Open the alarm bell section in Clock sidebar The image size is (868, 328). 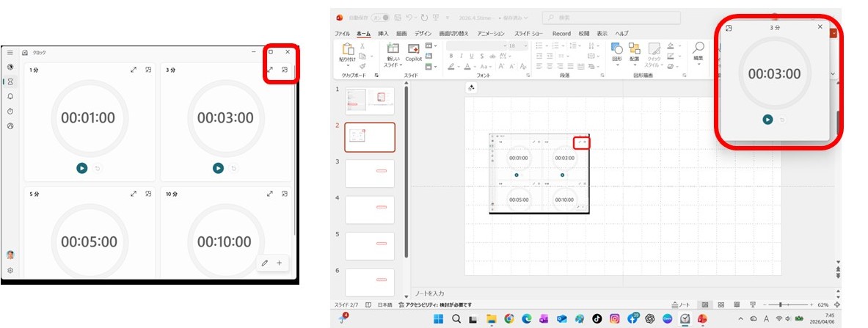pos(10,96)
